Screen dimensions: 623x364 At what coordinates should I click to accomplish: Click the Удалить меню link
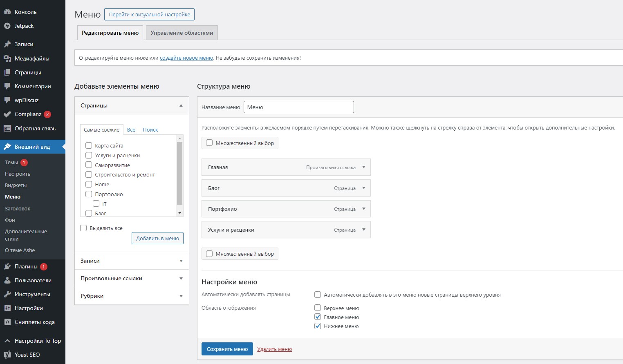(x=274, y=349)
